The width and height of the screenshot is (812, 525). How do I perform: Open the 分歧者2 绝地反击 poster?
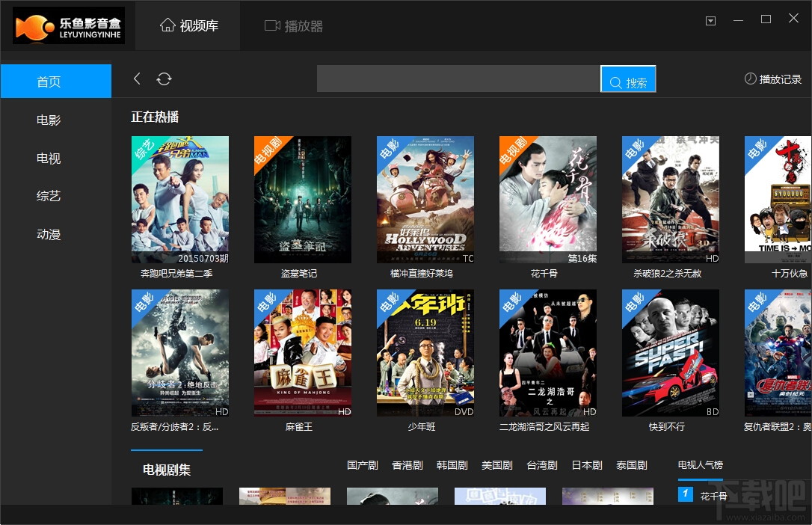point(179,353)
